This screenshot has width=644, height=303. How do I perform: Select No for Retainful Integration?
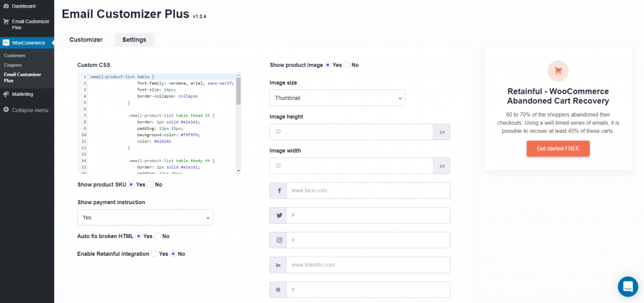tap(174, 254)
